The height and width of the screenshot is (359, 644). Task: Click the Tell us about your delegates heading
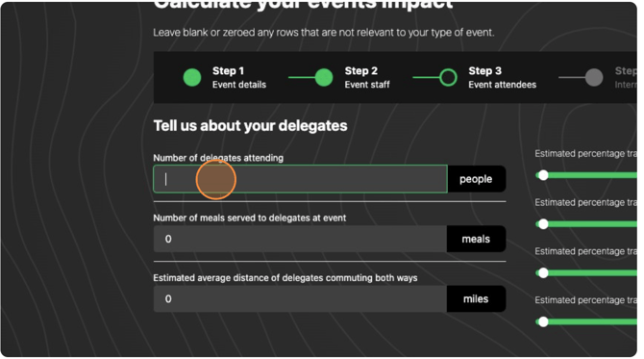[x=250, y=126]
